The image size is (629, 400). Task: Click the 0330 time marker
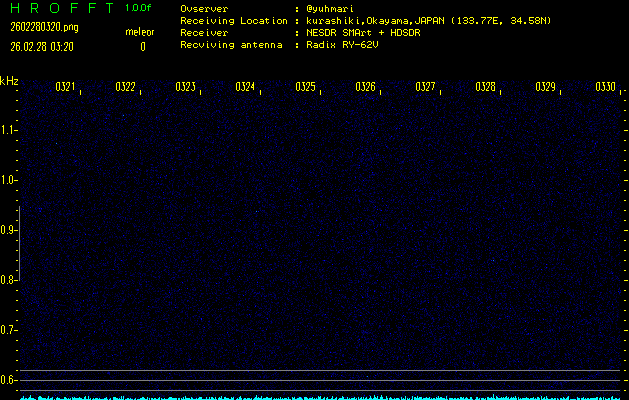[605, 87]
